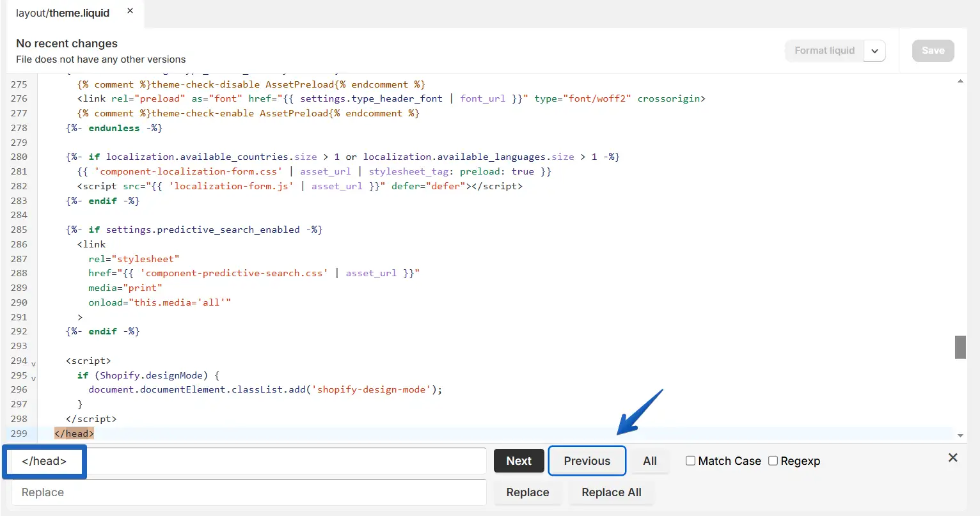
Task: Enable the Match Case checkbox
Action: click(x=690, y=461)
